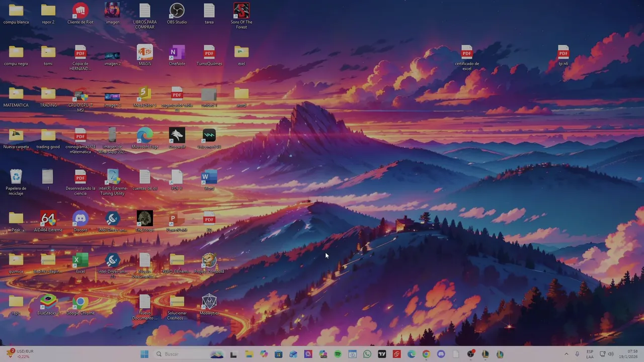Select the tp n6 PDF file

563,55
